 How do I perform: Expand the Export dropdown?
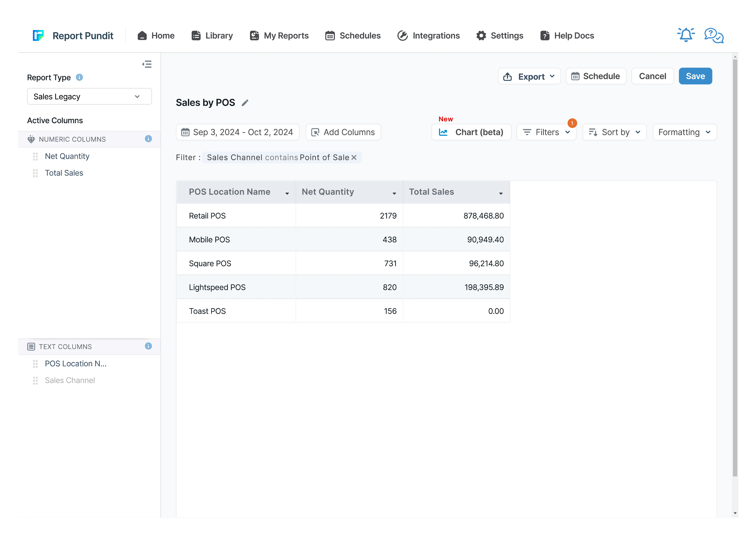point(529,76)
